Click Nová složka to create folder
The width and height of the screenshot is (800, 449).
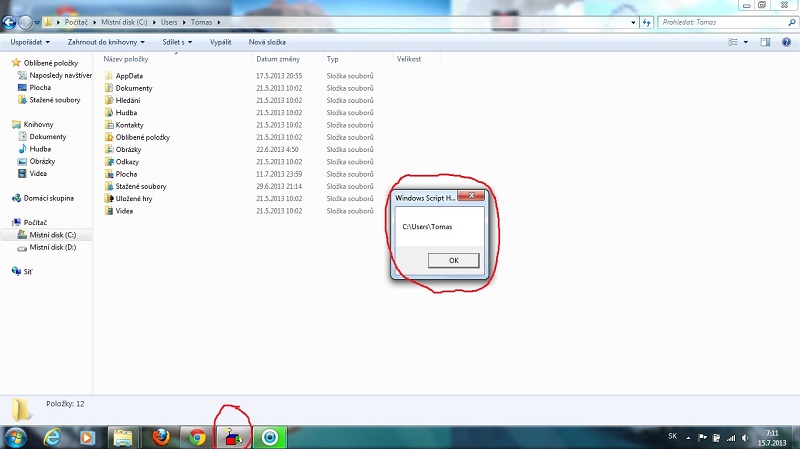[x=267, y=42]
